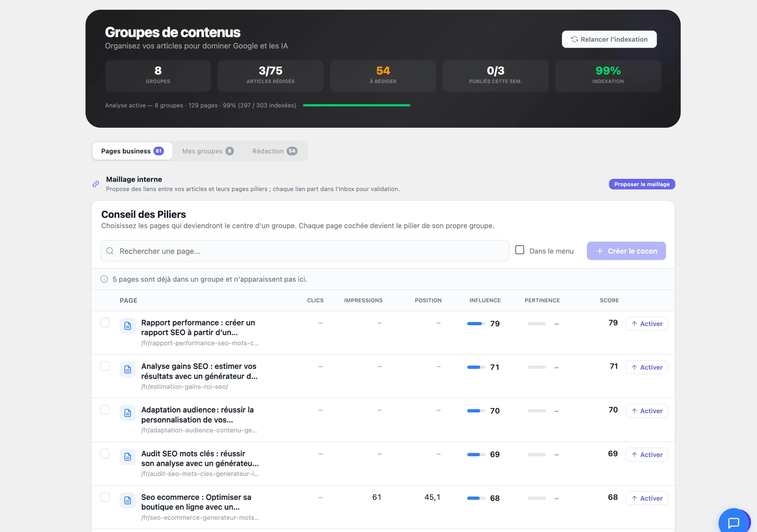
Task: Select the Rapport performance row checkbox
Action: click(105, 323)
